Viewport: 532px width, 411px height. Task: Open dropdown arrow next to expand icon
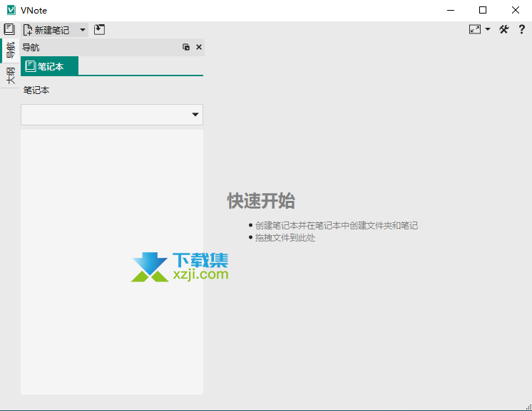point(488,29)
